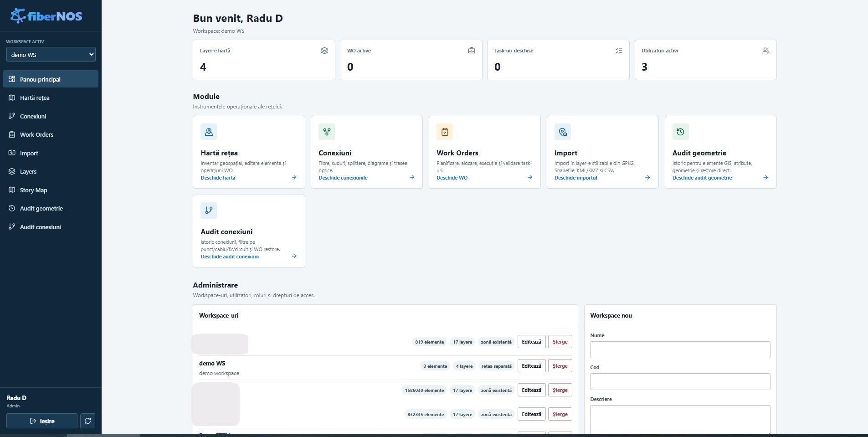Click Șterge for demo WS workspace

[x=560, y=366]
